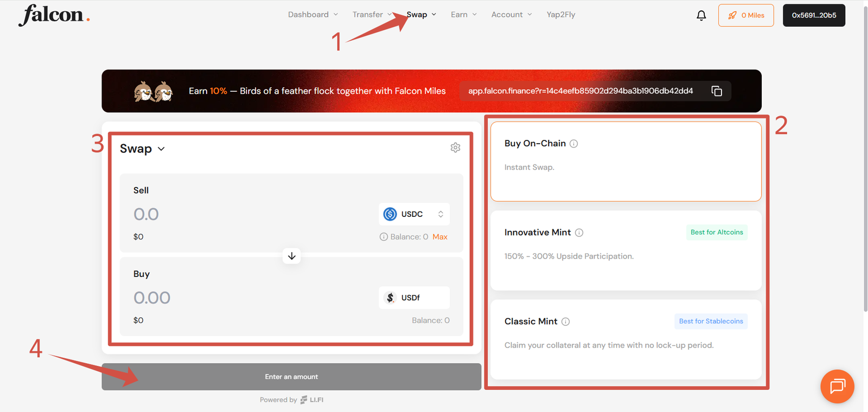The width and height of the screenshot is (868, 412).
Task: Click the 0 Miles button
Action: click(x=745, y=15)
